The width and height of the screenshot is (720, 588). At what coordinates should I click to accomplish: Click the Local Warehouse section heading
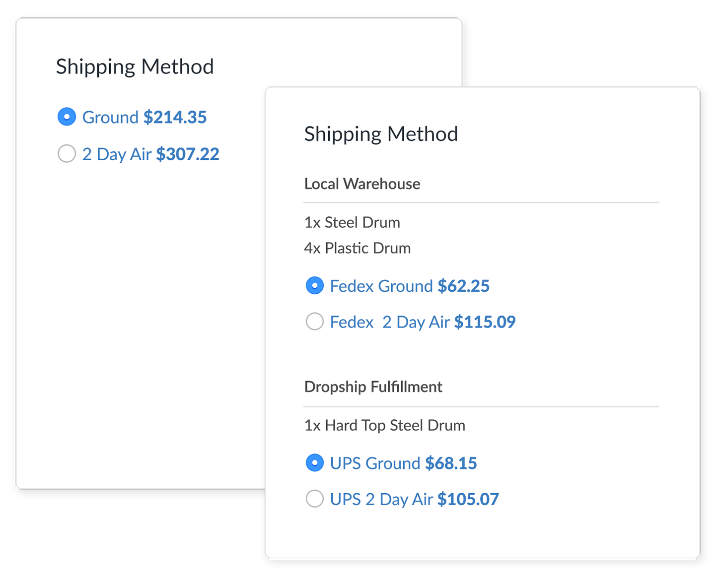[x=362, y=184]
